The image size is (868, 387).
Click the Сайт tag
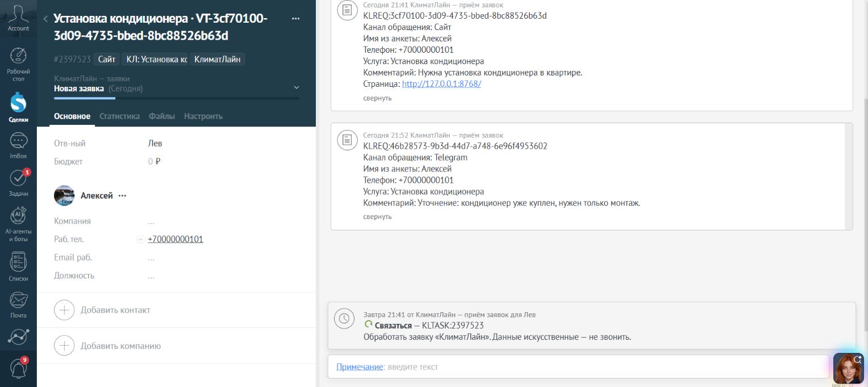click(107, 59)
